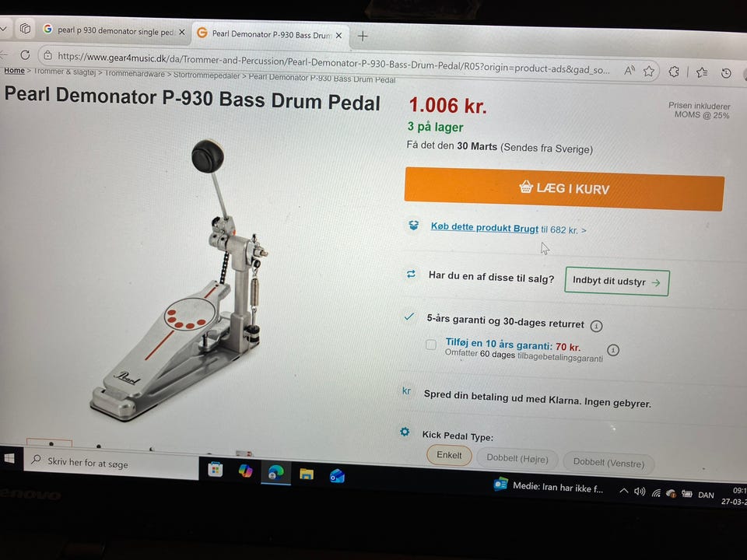Switch to pearl p 930 demonator search tab

[114, 31]
